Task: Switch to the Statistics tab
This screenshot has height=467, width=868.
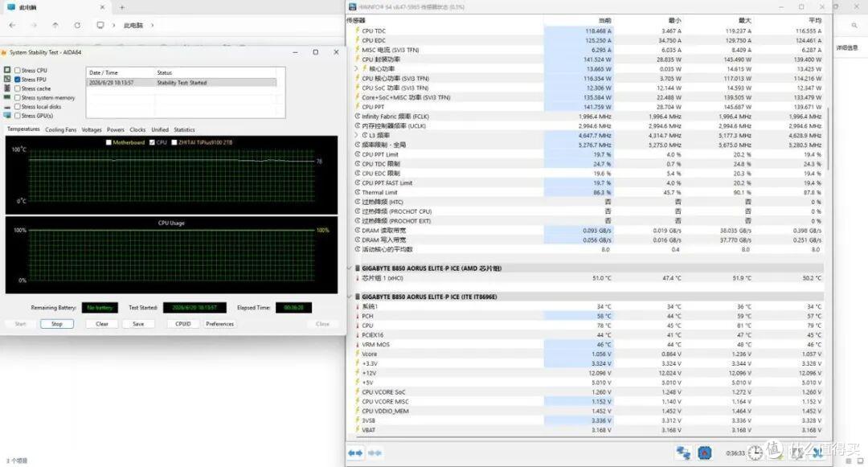Action: pos(184,129)
